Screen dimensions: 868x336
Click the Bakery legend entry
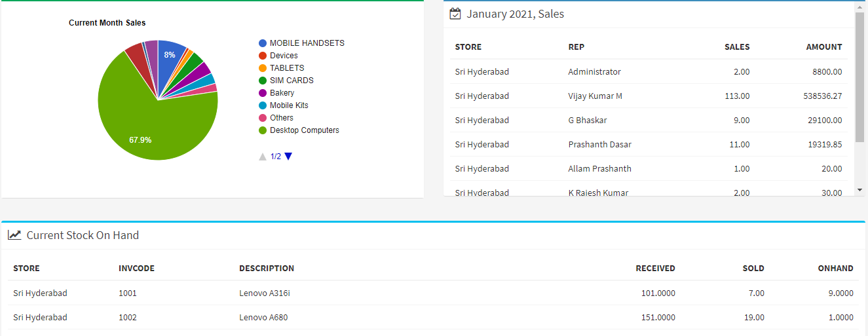tap(282, 93)
